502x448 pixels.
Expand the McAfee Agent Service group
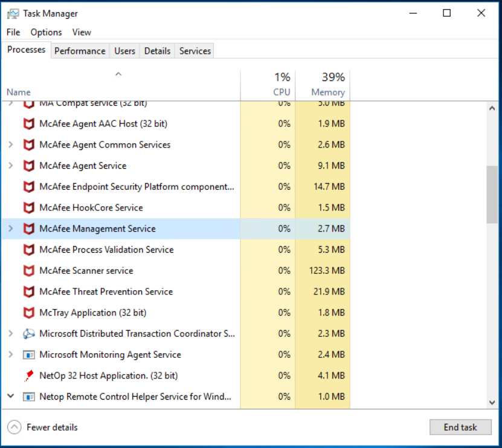[10, 166]
